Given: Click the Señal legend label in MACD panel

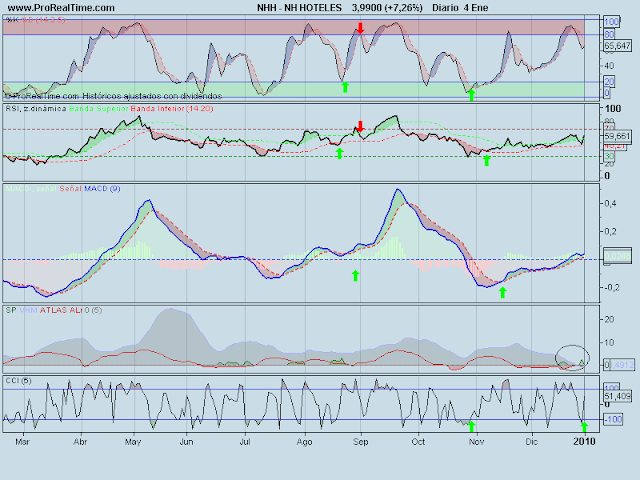Looking at the screenshot, I should pos(71,189).
